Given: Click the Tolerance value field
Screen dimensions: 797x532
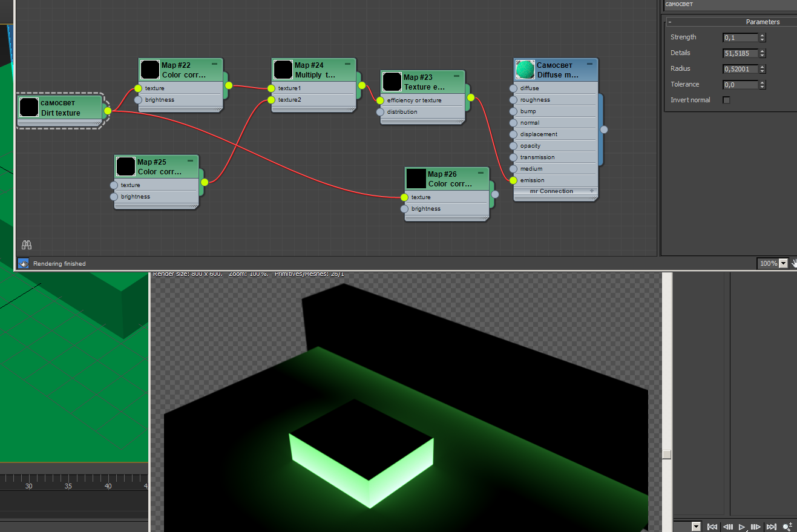Looking at the screenshot, I should click(x=741, y=85).
